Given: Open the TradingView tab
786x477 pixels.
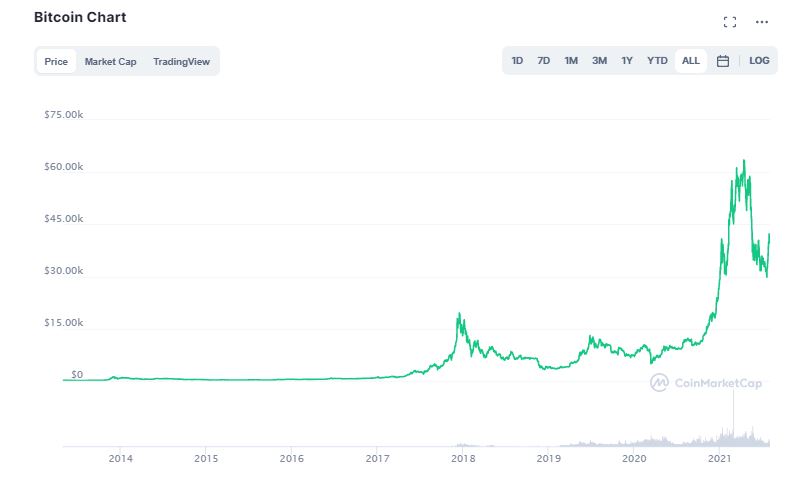Looking at the screenshot, I should 181,62.
